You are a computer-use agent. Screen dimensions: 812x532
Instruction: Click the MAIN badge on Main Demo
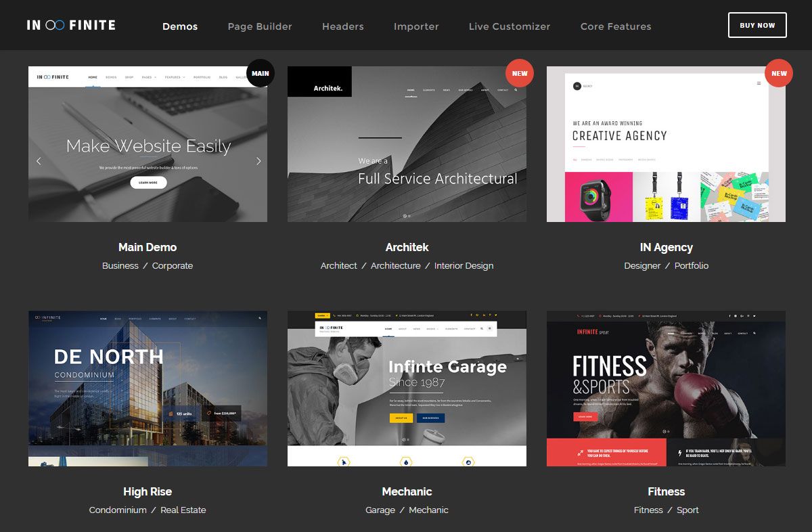(261, 73)
